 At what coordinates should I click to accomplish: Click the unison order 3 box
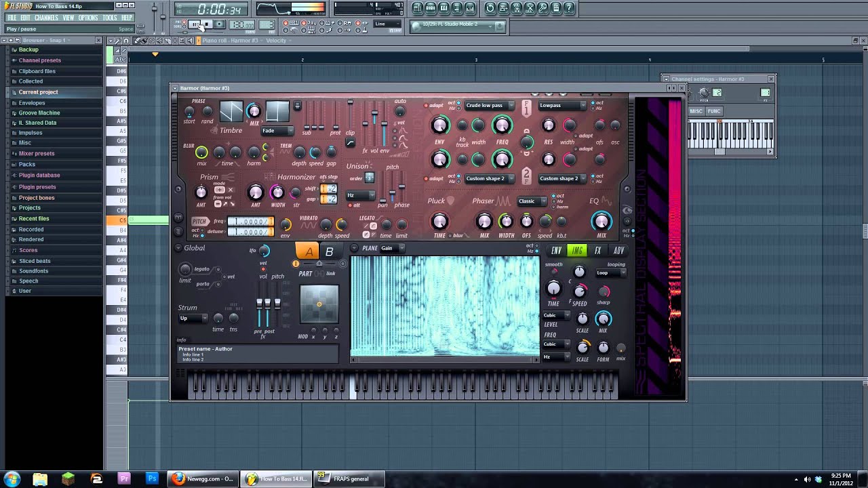[x=370, y=178]
